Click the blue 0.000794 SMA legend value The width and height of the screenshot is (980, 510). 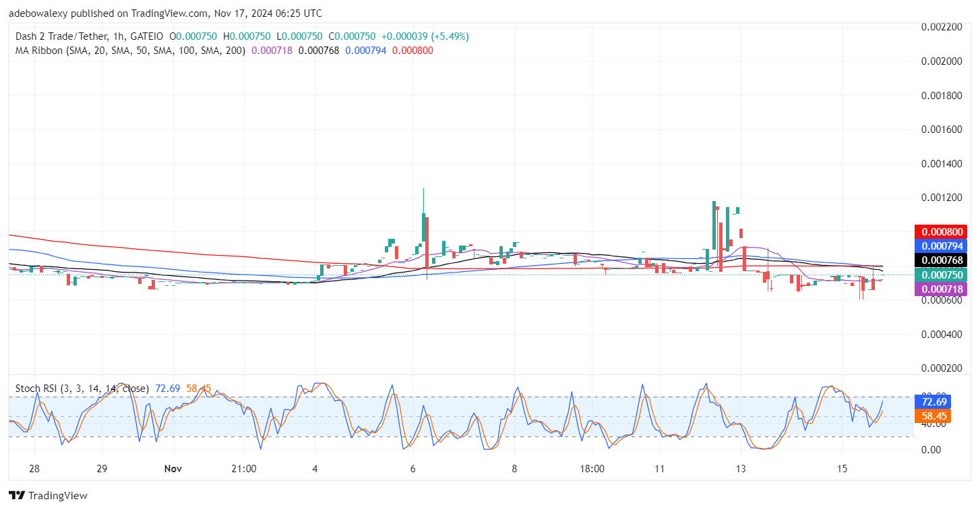pyautogui.click(x=366, y=50)
